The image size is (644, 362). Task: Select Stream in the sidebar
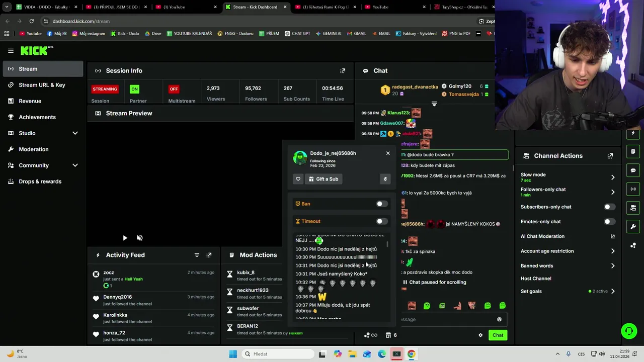43,69
